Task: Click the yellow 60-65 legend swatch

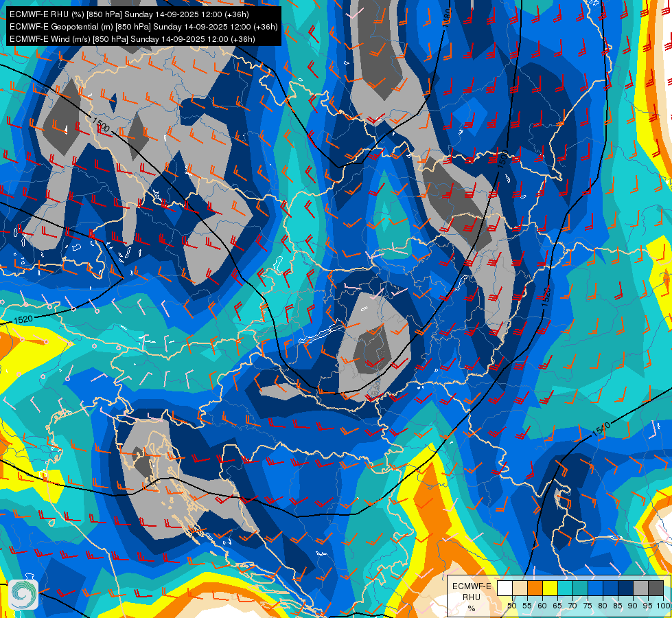Action: [551, 588]
